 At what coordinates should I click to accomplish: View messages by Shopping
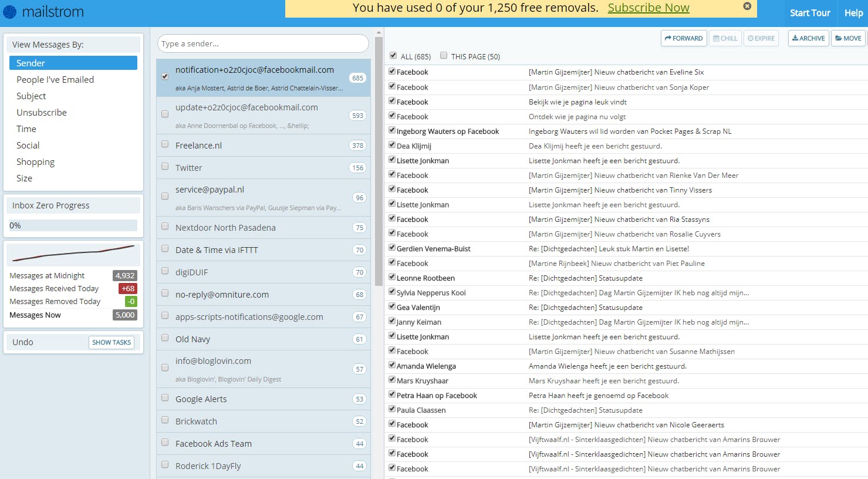[x=35, y=161]
